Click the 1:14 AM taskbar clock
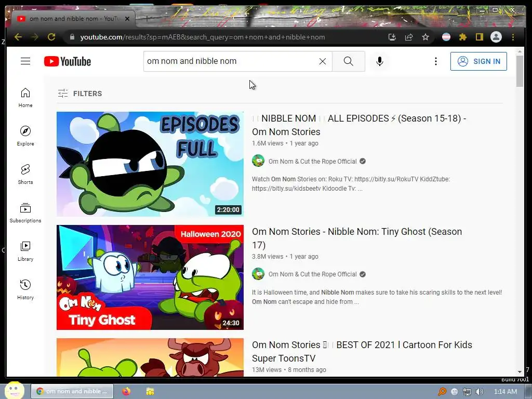The width and height of the screenshot is (532, 399). pos(505,392)
